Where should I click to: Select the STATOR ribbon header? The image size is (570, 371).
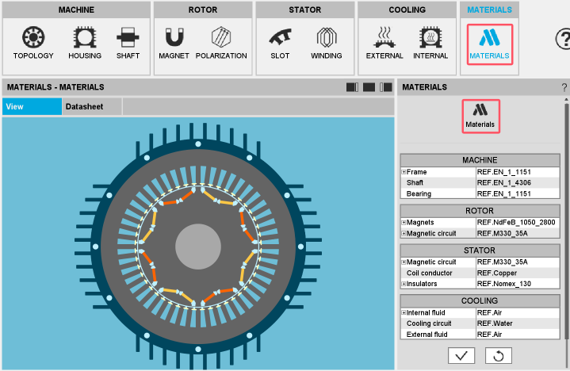(305, 10)
